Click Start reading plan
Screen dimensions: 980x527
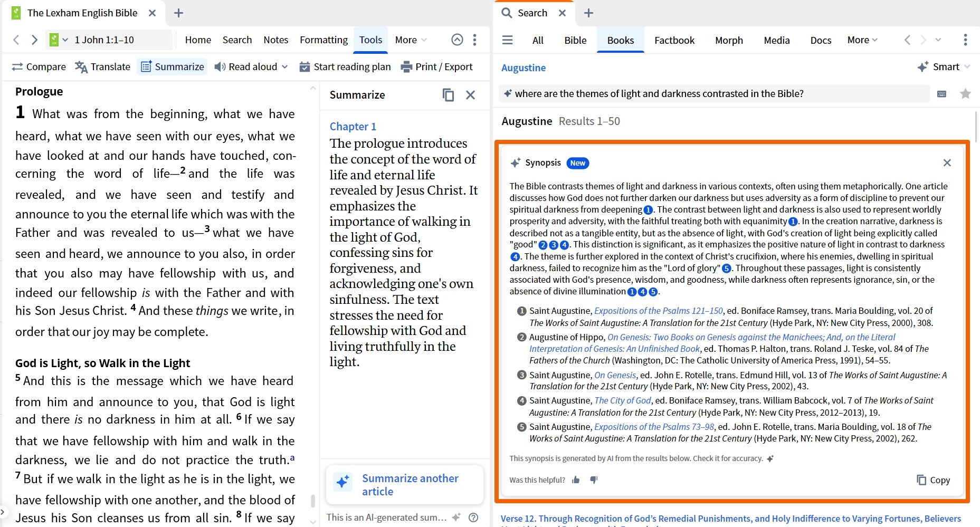(x=345, y=66)
